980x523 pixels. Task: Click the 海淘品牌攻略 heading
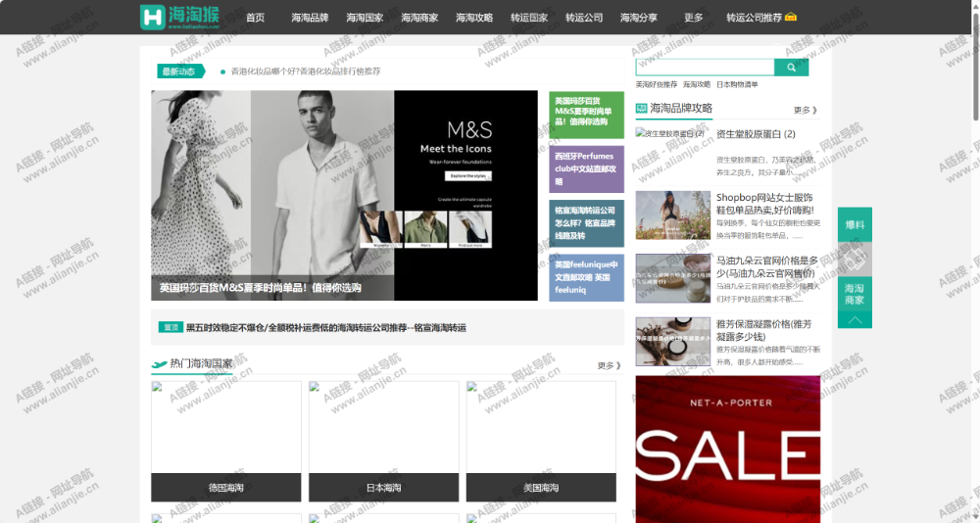(x=681, y=108)
